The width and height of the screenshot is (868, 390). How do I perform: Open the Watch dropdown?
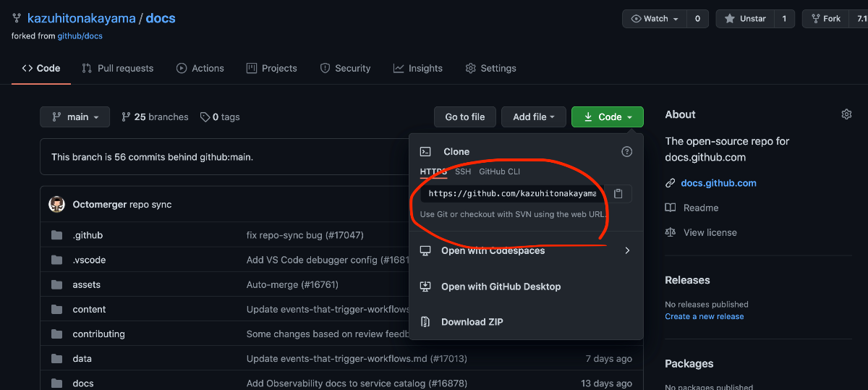[x=655, y=19]
